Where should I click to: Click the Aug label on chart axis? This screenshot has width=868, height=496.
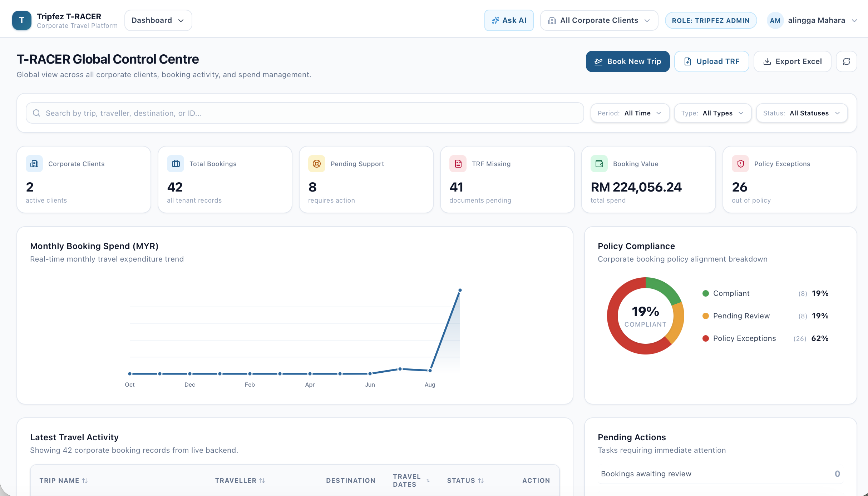tap(430, 385)
